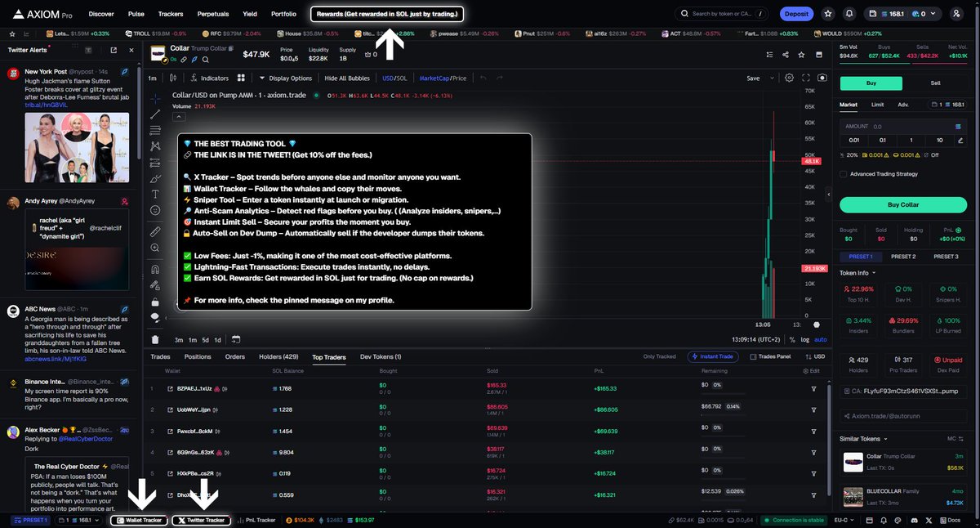The width and height of the screenshot is (980, 528).
Task: Take a chart snapshot with the camera icon
Action: point(822,78)
